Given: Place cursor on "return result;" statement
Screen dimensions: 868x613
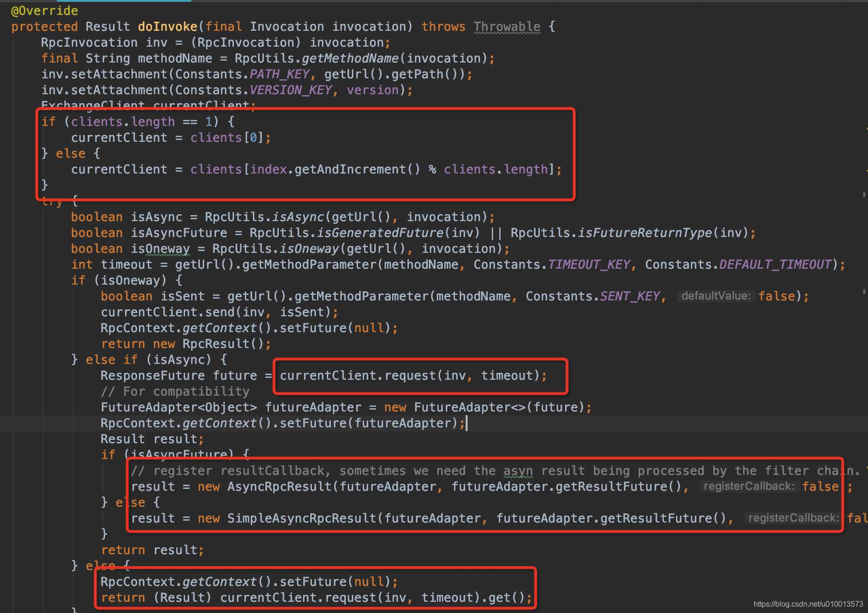Looking at the screenshot, I should (152, 550).
